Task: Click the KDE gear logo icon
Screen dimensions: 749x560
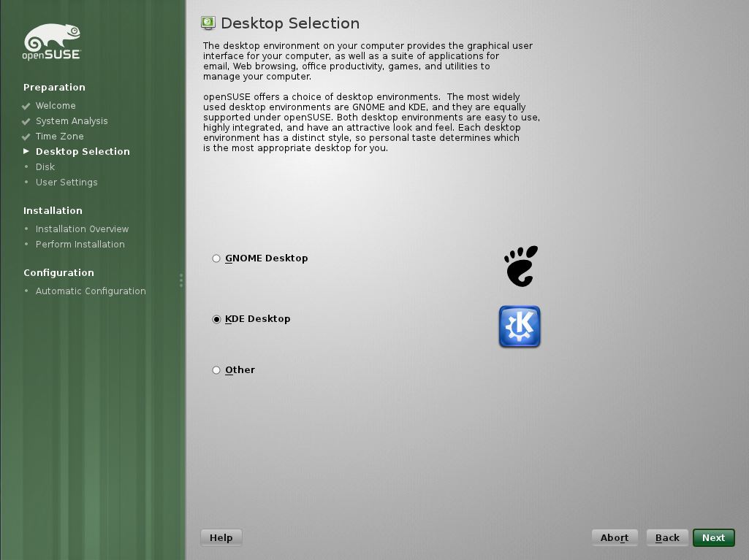Action: click(x=520, y=326)
